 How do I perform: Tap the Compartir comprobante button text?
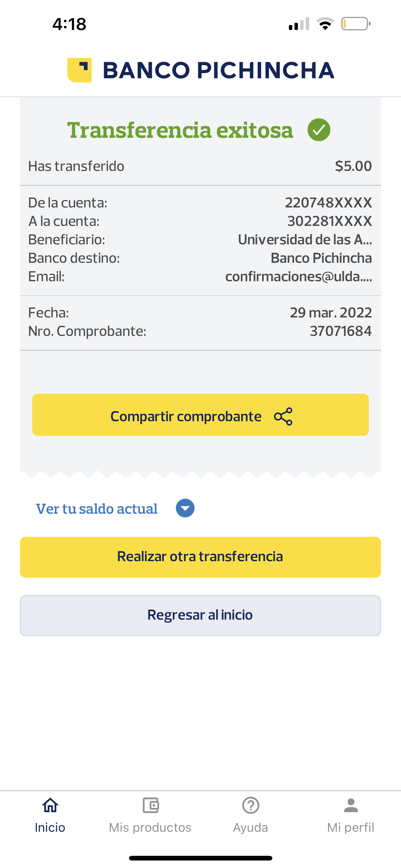point(186,417)
